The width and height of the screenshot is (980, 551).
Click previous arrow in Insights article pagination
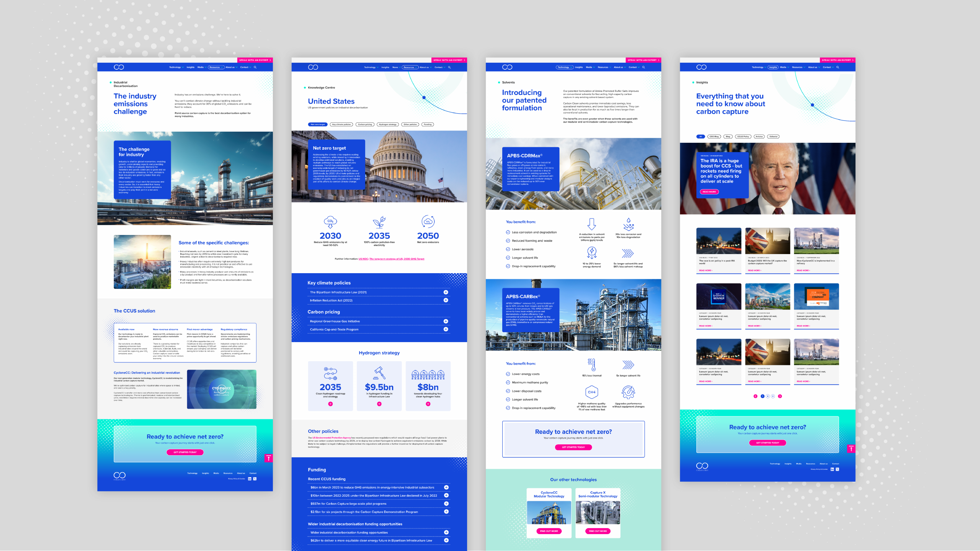[755, 396]
